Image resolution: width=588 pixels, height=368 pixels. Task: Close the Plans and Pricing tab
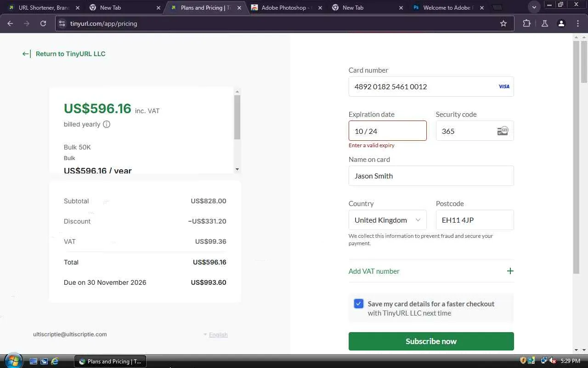239,8
